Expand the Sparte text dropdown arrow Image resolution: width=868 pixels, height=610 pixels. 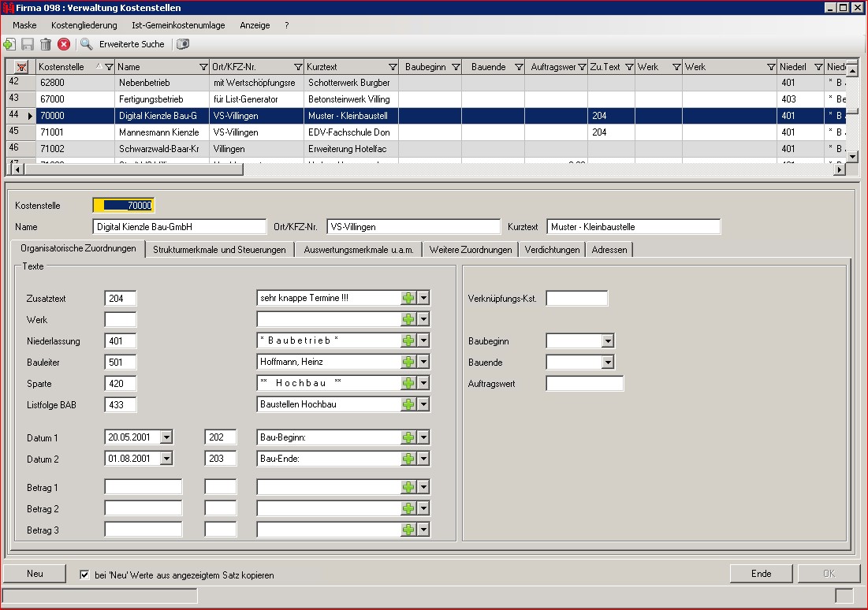pos(423,383)
